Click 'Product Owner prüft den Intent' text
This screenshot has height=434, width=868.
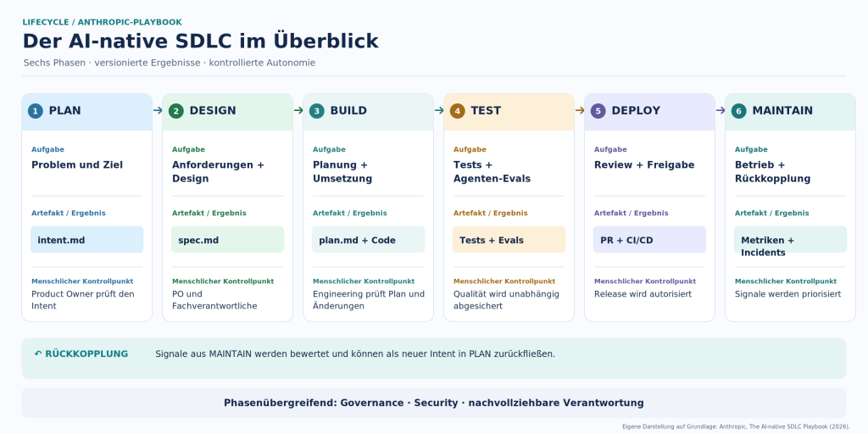(82, 300)
